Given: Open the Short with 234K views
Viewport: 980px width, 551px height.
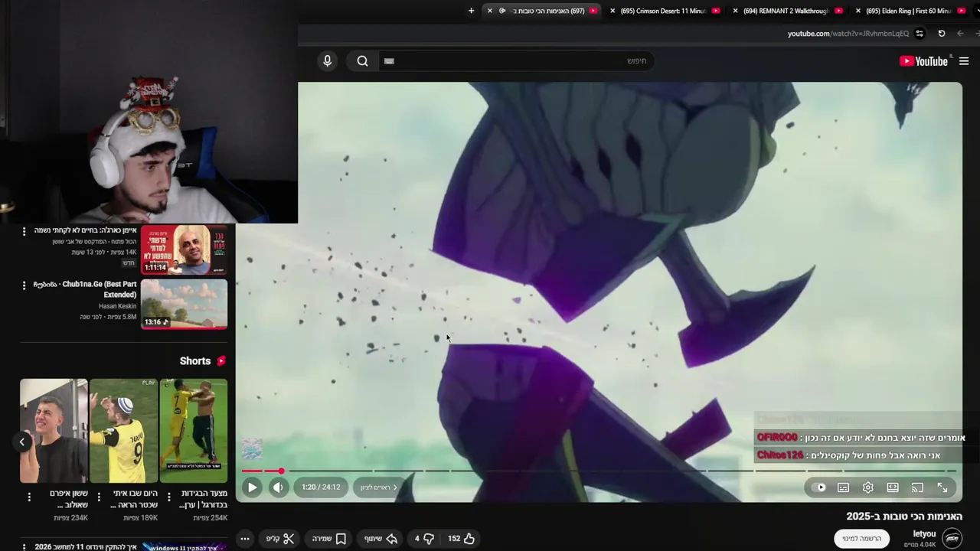Looking at the screenshot, I should 54,431.
